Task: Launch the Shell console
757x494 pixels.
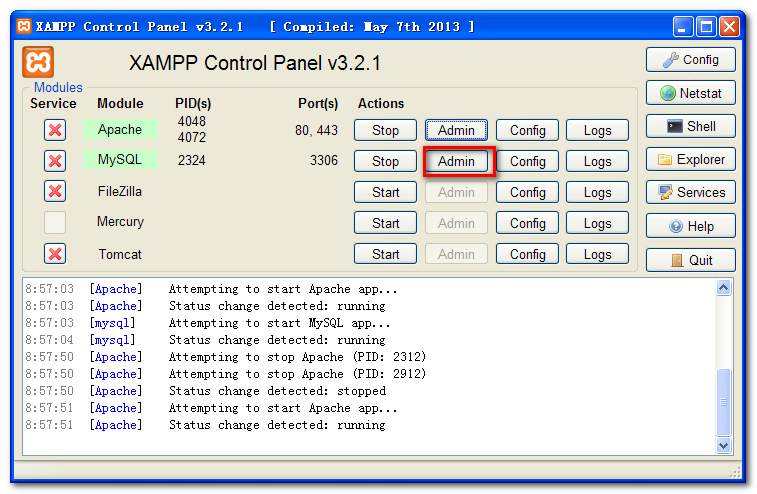Action: coord(690,126)
